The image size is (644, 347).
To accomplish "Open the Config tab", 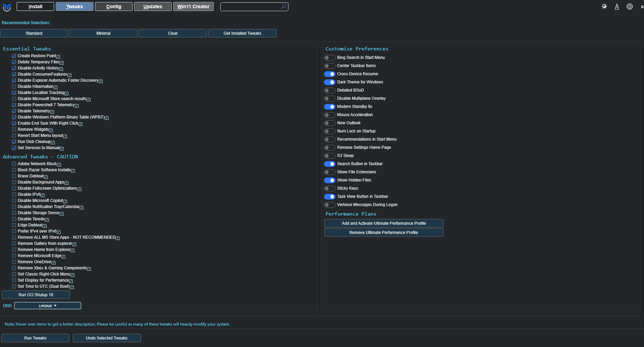I will pyautogui.click(x=114, y=6).
